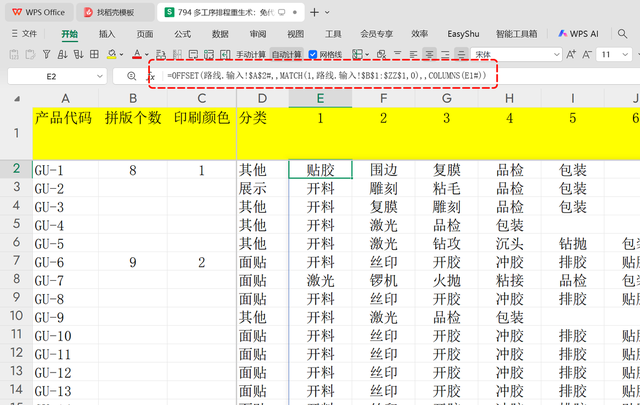This screenshot has height=405, width=640.
Task: Open the EasyShu tab
Action: tap(463, 34)
